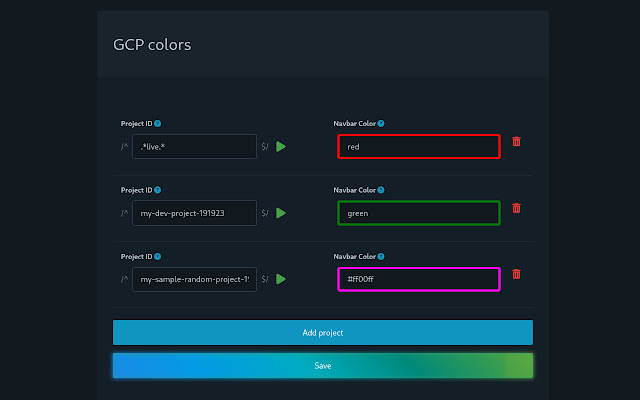
Task: Open Navbar Color help icon above green field
Action: click(381, 190)
